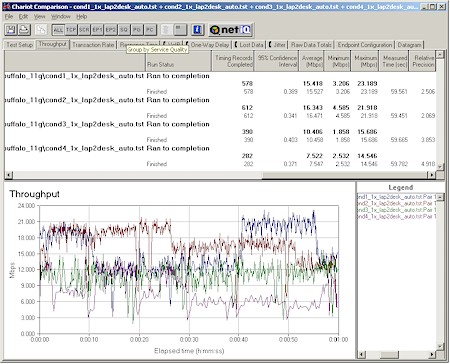Screen dimensions: 450x364
Task: Open the View menu
Action: tap(39, 16)
